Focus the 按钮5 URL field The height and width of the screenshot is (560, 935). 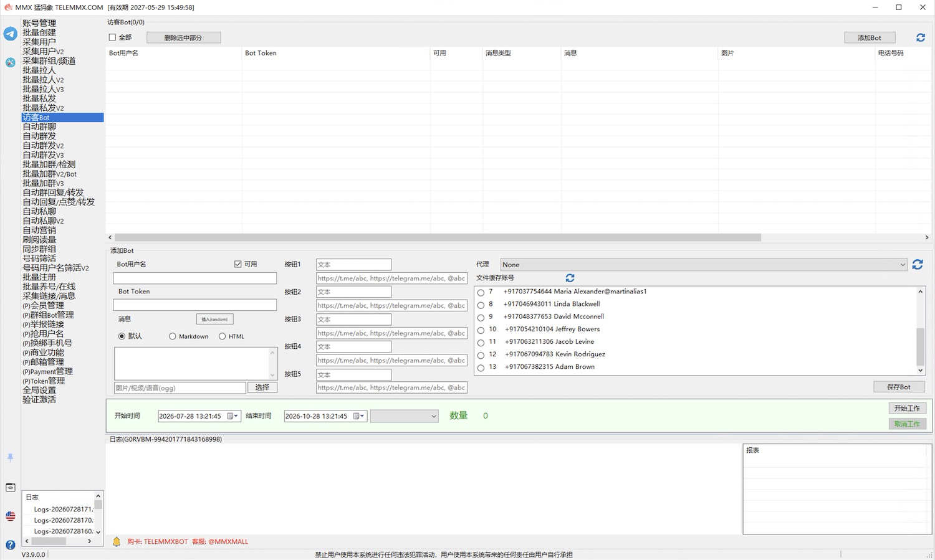pos(391,387)
